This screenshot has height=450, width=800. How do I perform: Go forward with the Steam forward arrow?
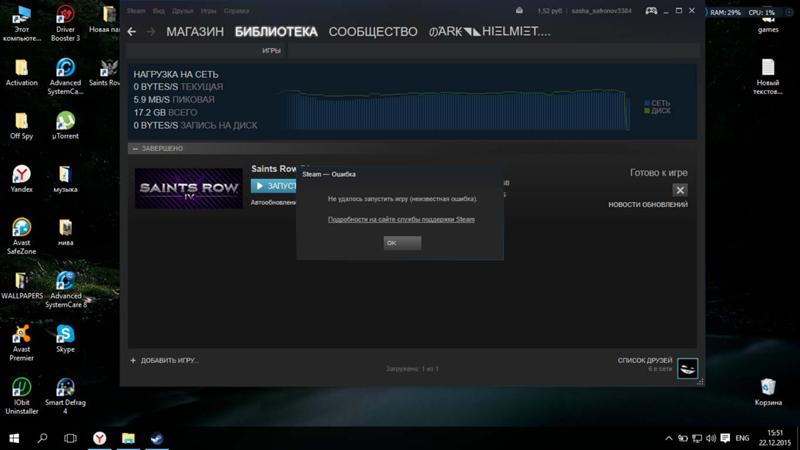click(x=151, y=32)
